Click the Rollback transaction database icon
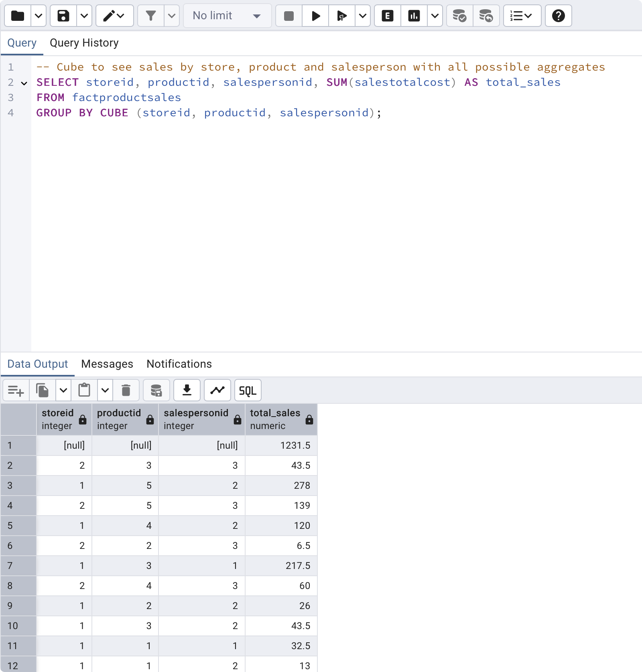The height and width of the screenshot is (672, 642). (x=486, y=16)
